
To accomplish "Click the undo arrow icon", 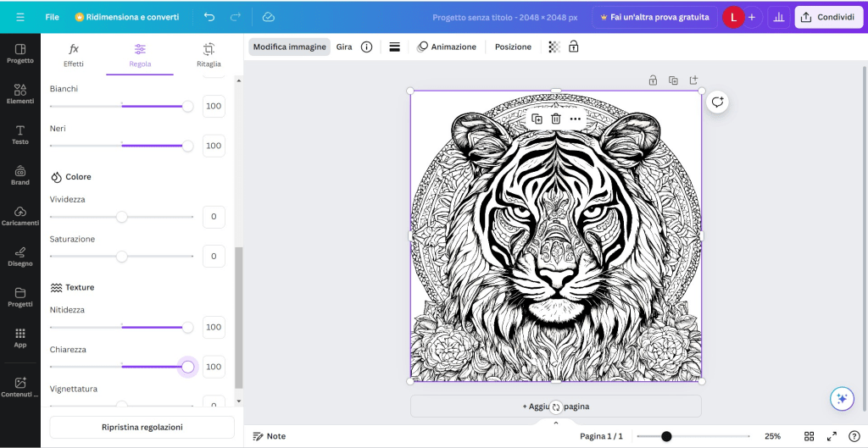I will tap(209, 17).
